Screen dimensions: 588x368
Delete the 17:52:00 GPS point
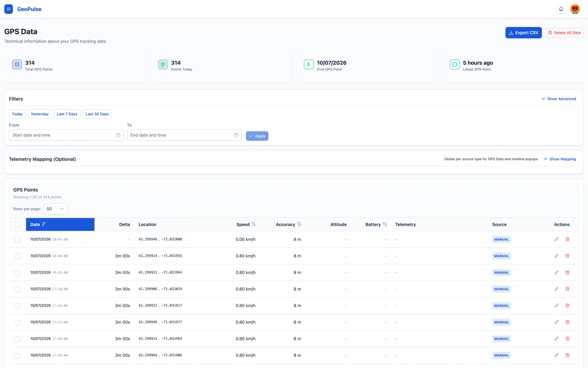(567, 322)
